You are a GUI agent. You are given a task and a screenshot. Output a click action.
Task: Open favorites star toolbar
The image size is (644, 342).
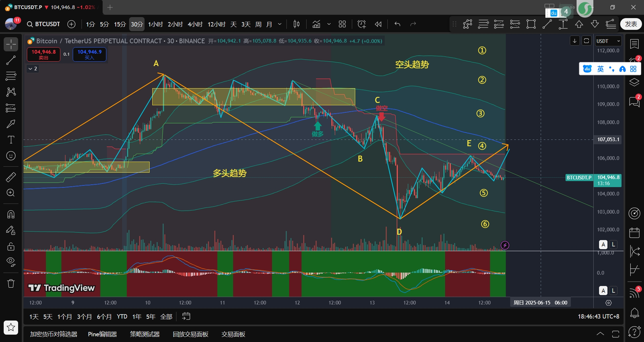(x=11, y=327)
